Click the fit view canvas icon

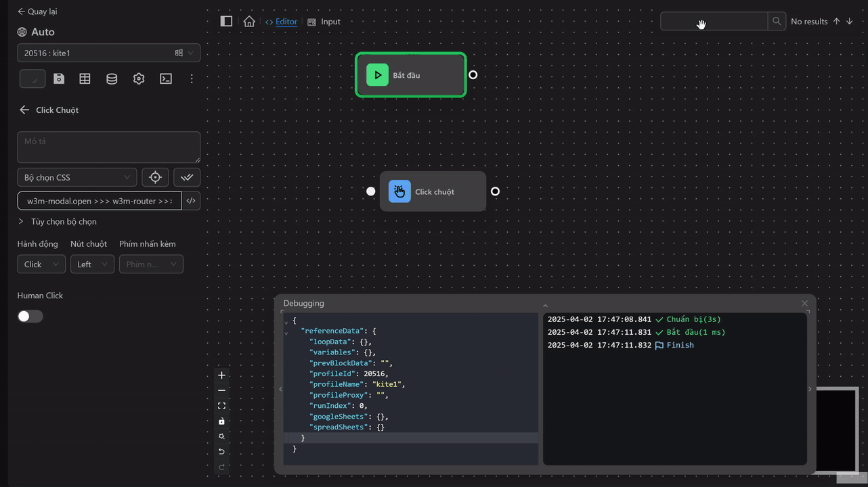pos(221,406)
